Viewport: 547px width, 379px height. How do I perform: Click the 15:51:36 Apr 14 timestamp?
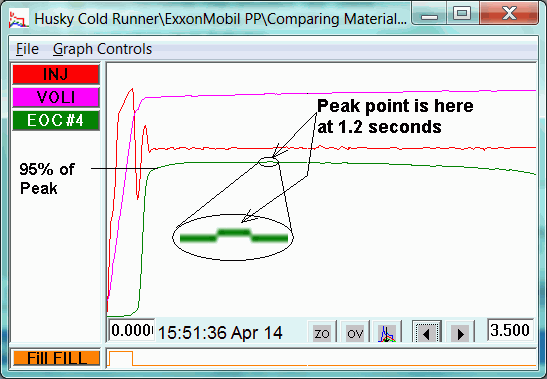coord(220,333)
